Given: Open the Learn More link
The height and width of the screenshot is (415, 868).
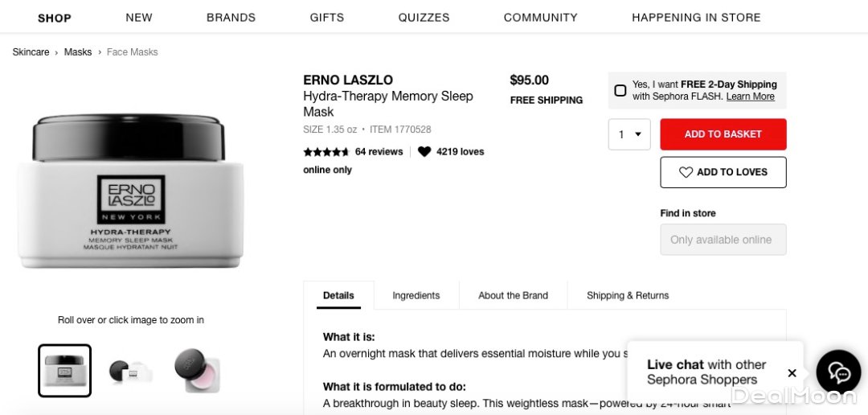Looking at the screenshot, I should click(750, 97).
